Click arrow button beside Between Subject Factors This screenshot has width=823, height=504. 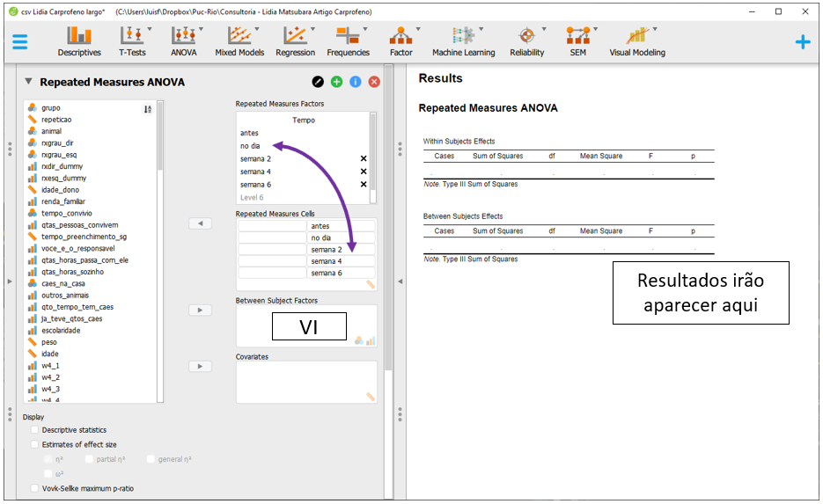pos(200,310)
